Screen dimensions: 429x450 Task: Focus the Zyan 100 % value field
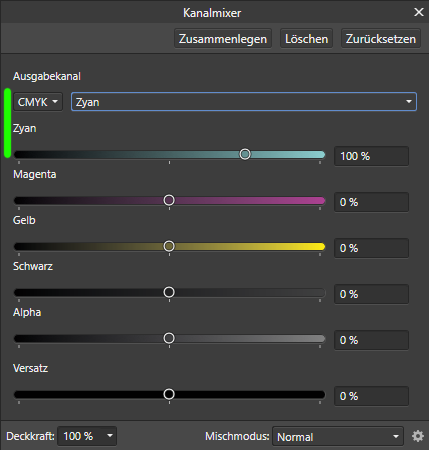(371, 156)
